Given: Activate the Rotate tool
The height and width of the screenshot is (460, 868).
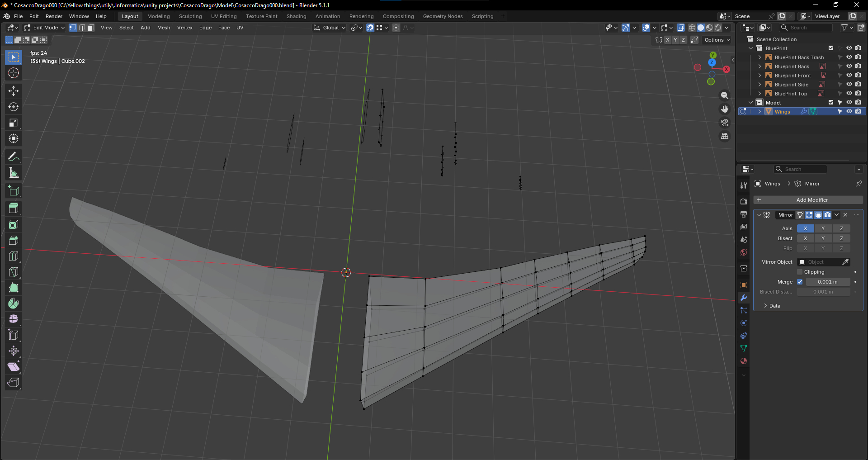Looking at the screenshot, I should point(14,107).
